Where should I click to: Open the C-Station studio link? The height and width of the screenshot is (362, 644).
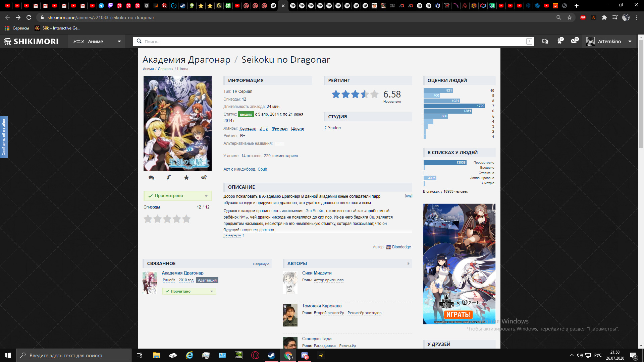pyautogui.click(x=332, y=128)
